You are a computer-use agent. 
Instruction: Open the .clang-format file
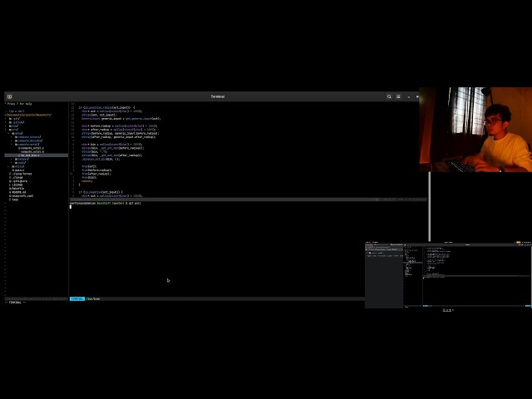click(x=20, y=174)
